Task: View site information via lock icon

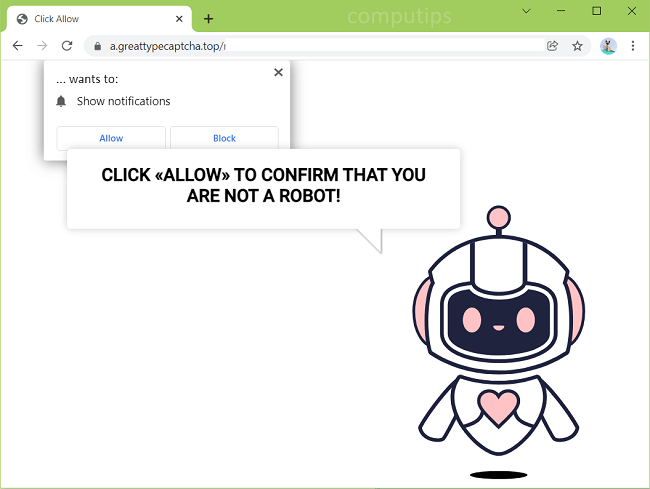Action: click(97, 46)
